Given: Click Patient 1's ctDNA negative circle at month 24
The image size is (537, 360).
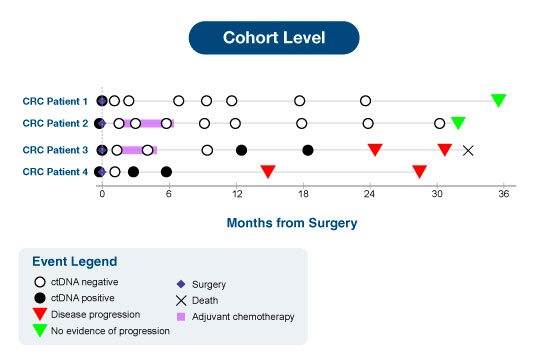Looking at the screenshot, I should 365,101.
